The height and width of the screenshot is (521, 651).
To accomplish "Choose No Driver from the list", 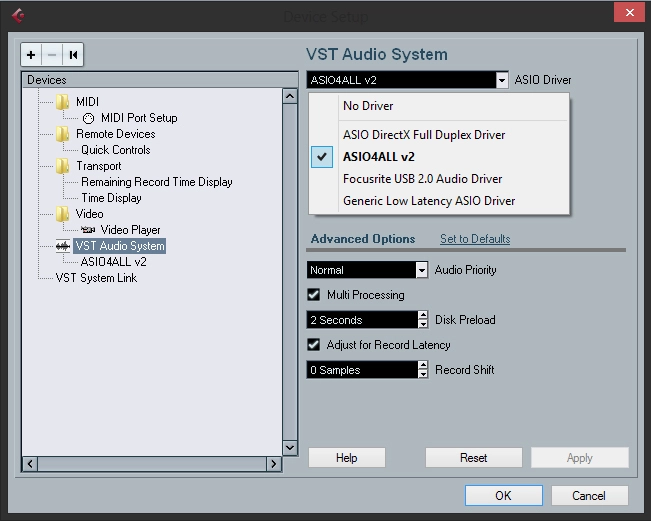I will [x=439, y=106].
